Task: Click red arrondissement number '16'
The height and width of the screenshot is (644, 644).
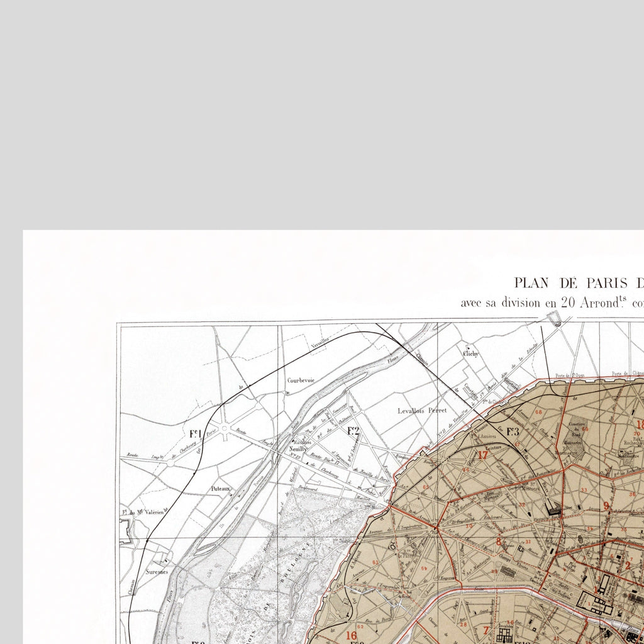Action: pos(351,635)
